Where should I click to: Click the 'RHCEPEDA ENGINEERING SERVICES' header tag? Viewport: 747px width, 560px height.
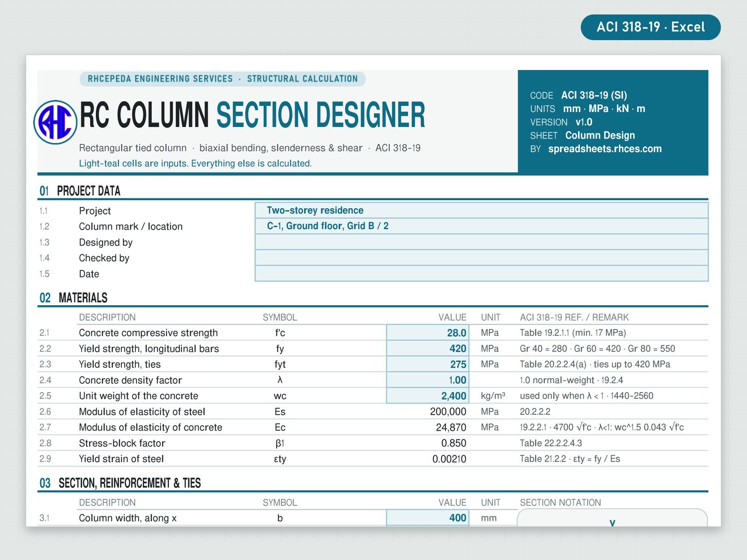coord(222,79)
